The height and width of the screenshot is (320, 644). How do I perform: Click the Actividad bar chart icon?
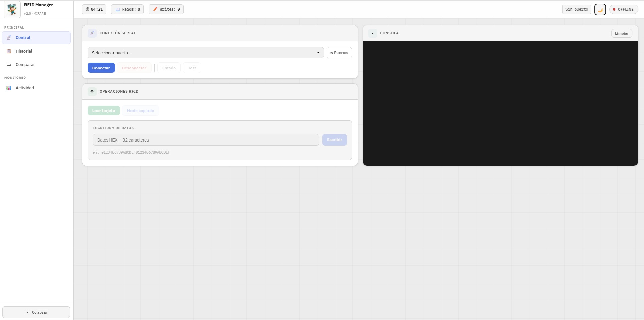pos(8,88)
